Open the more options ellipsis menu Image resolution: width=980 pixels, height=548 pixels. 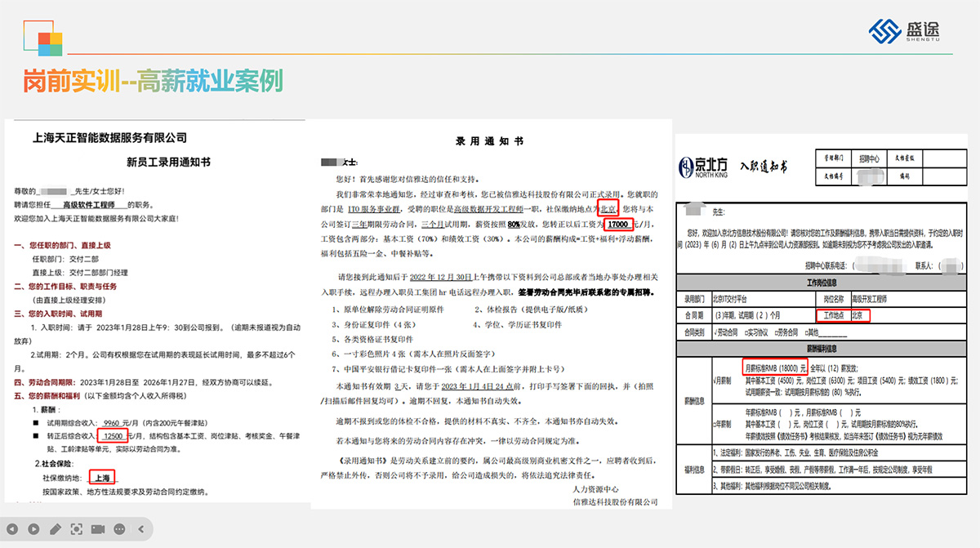[120, 529]
